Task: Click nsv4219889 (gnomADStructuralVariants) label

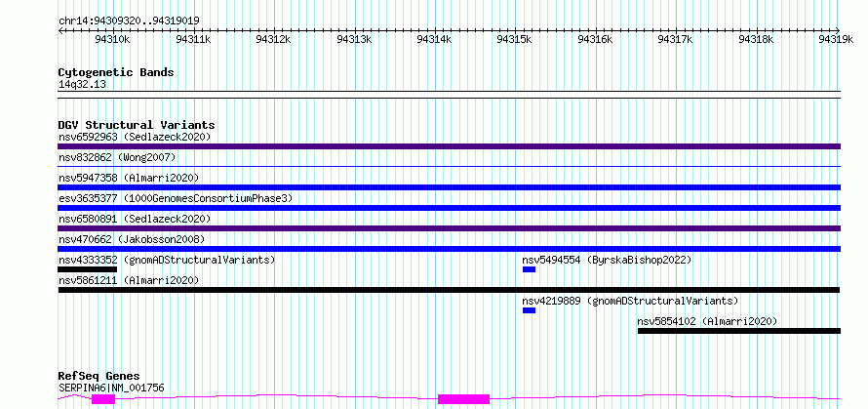Action: coord(630,301)
